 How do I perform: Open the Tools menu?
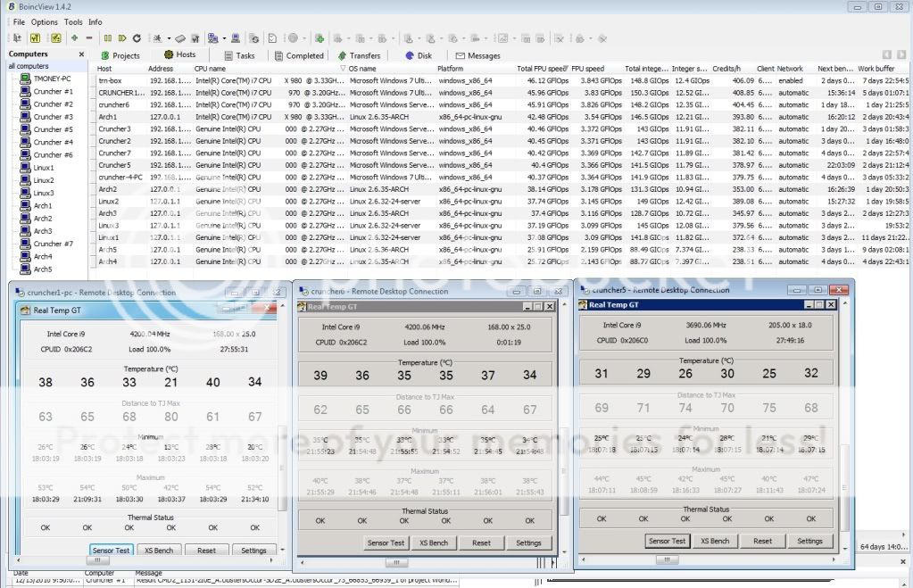[x=73, y=22]
